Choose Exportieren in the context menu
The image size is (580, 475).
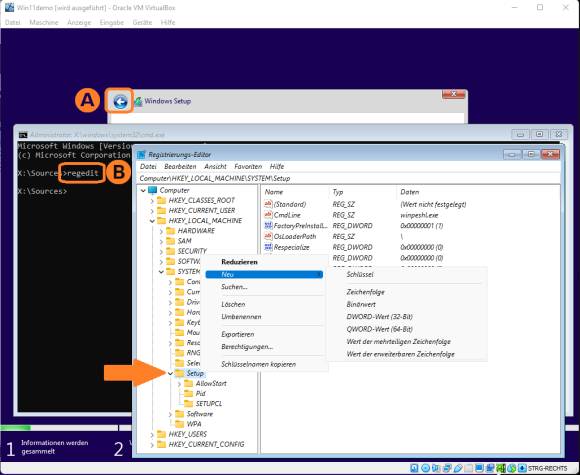tap(237, 334)
